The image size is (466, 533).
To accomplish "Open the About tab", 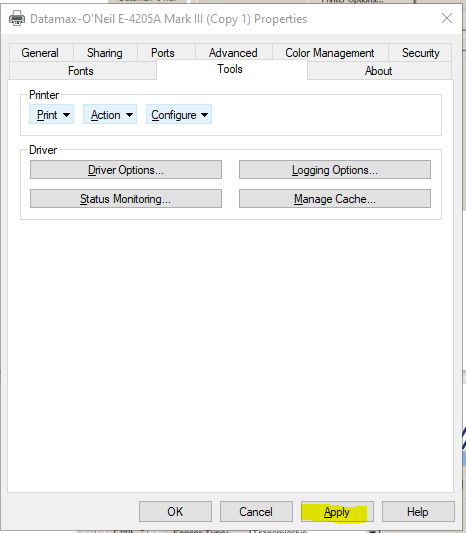I will 379,71.
